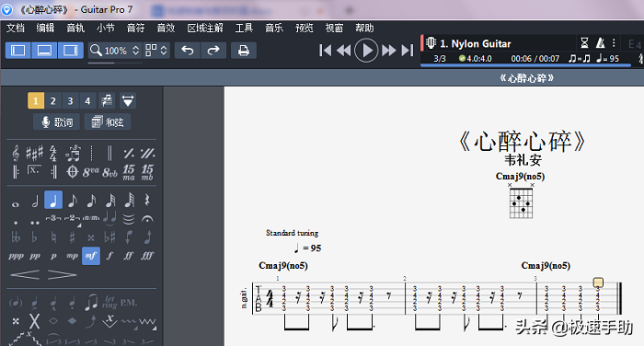Select whole note duration
Viewport: 644px width, 346px height.
coord(16,203)
